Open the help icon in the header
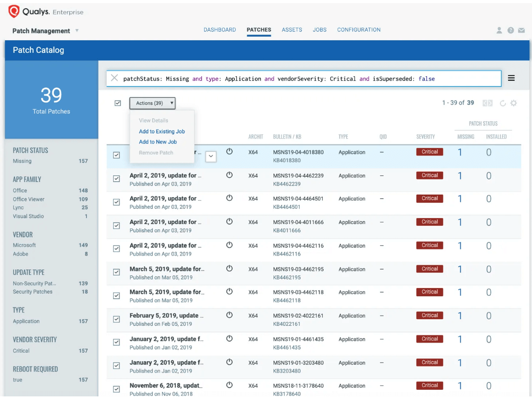The width and height of the screenshot is (532, 403). pyautogui.click(x=510, y=30)
